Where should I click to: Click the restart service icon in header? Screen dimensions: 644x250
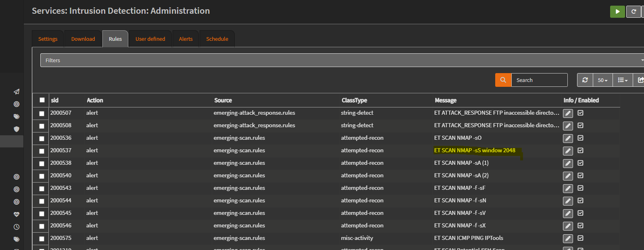(x=634, y=12)
